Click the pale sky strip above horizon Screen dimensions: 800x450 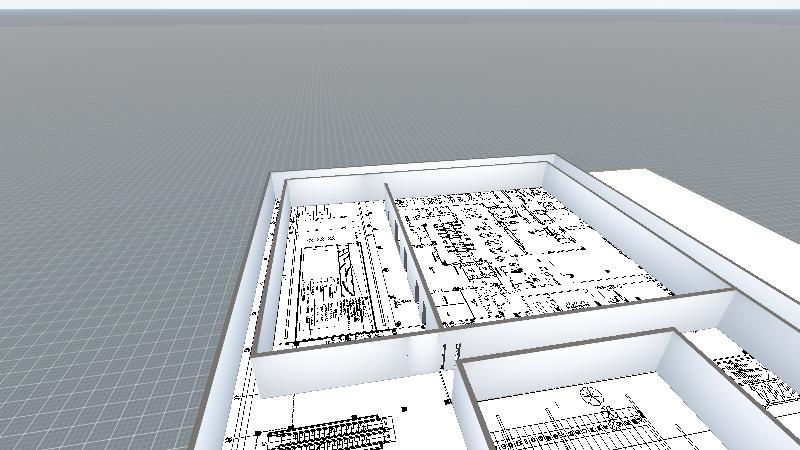(400, 5)
